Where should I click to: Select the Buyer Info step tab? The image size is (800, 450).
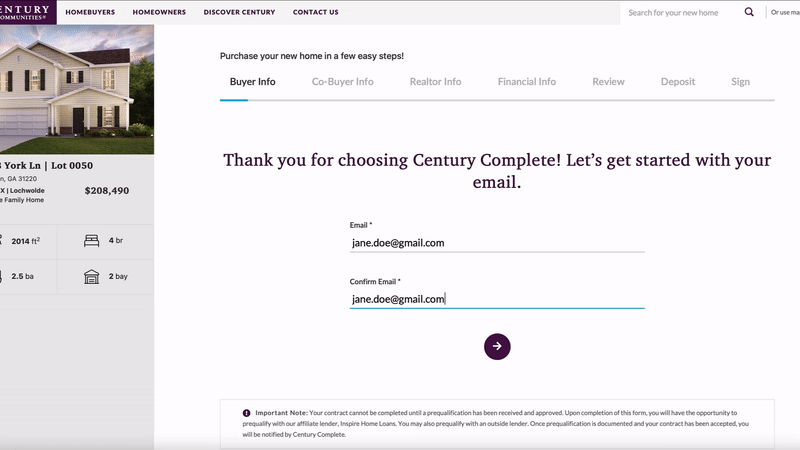[253, 82]
